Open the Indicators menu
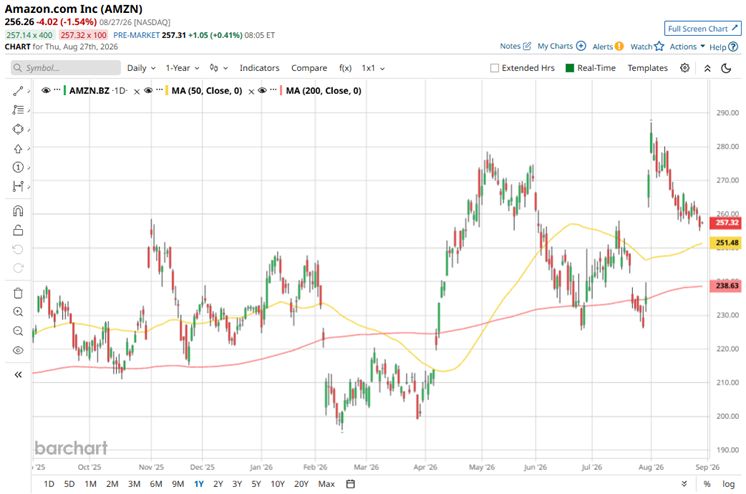The height and width of the screenshot is (494, 746). click(x=259, y=68)
